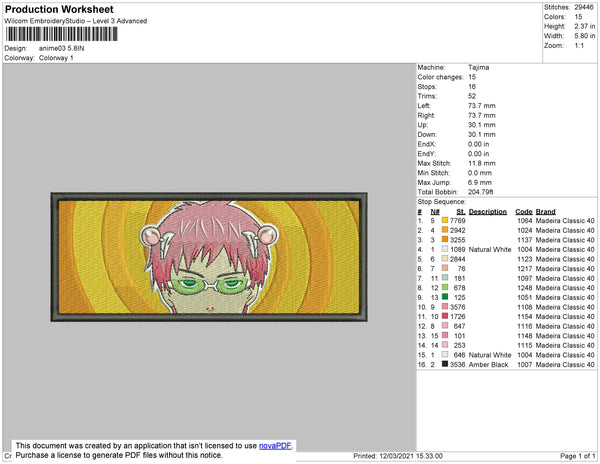Click the Stops value '16'
Viewport: 600px width, 464px height.
472,86
